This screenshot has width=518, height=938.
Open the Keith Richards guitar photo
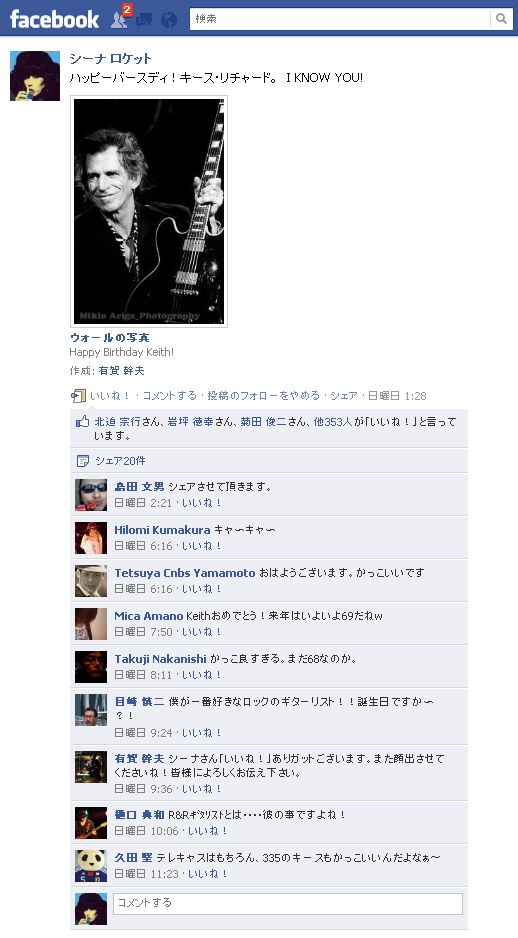tap(149, 212)
